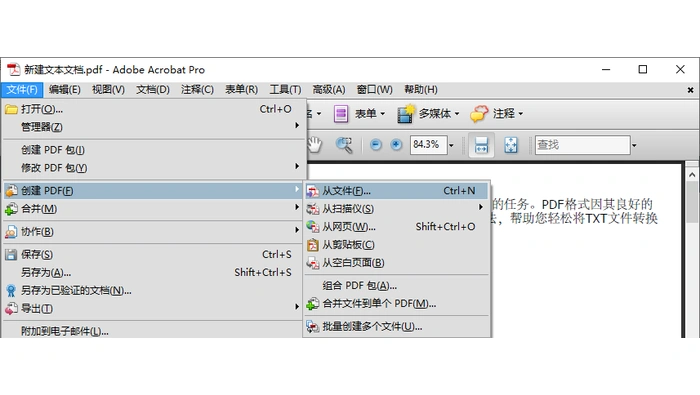Image resolution: width=700 pixels, height=395 pixels.
Task: Expand the 修改 PDF 包(Y) submenu arrow
Action: (297, 166)
